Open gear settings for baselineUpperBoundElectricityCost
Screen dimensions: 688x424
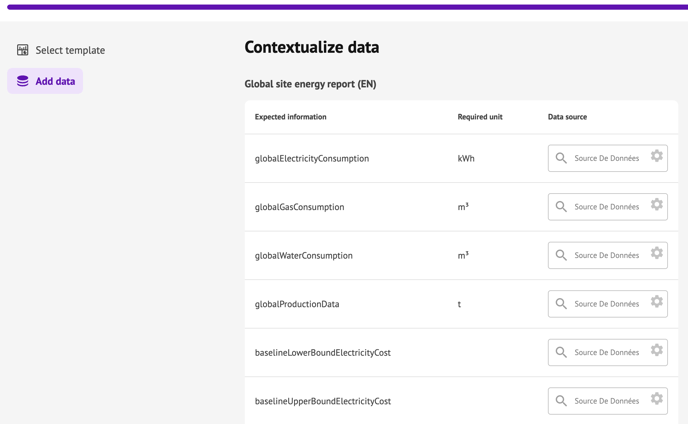tap(657, 399)
